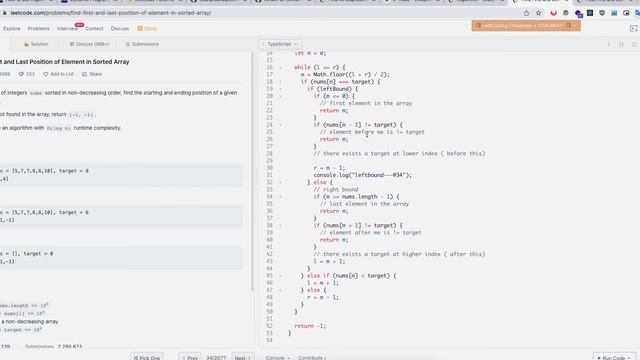Click the problem counter 34/2077
The width and height of the screenshot is (640, 360).
click(216, 358)
